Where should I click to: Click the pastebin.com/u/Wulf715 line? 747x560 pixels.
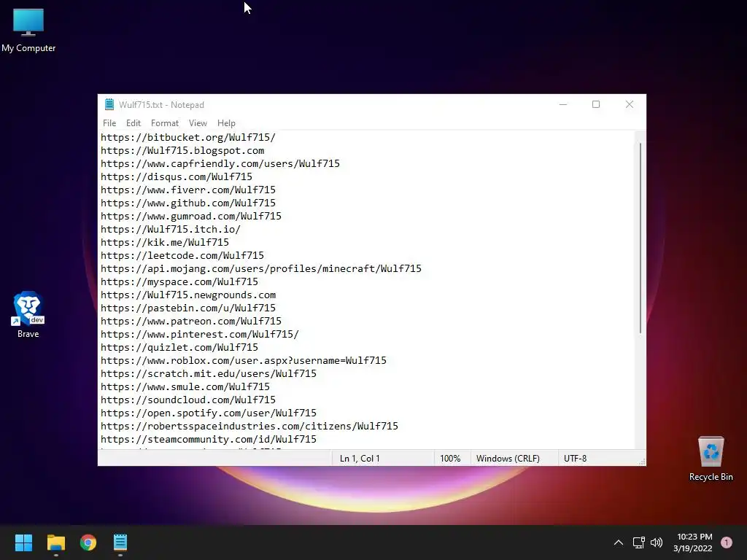pos(187,308)
